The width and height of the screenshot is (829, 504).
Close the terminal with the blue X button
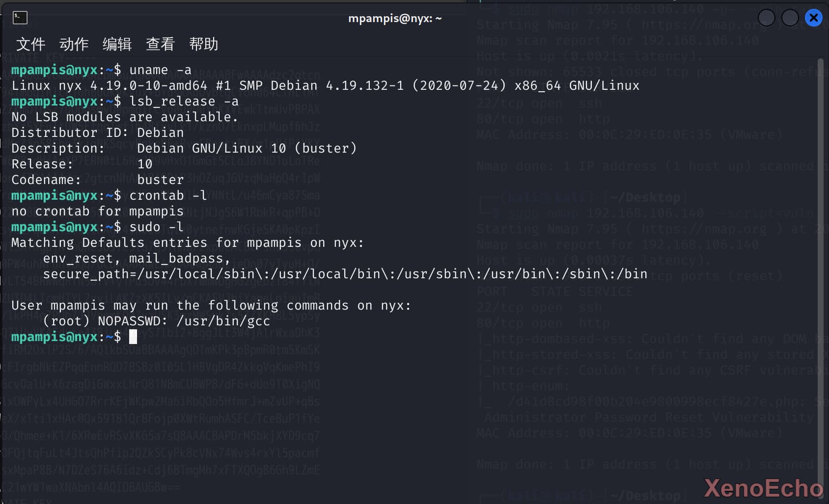(x=813, y=18)
